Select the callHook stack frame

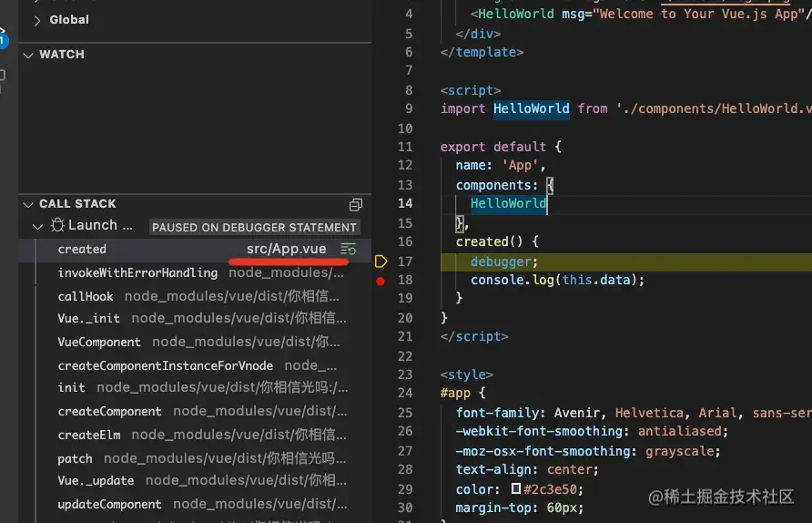point(195,296)
